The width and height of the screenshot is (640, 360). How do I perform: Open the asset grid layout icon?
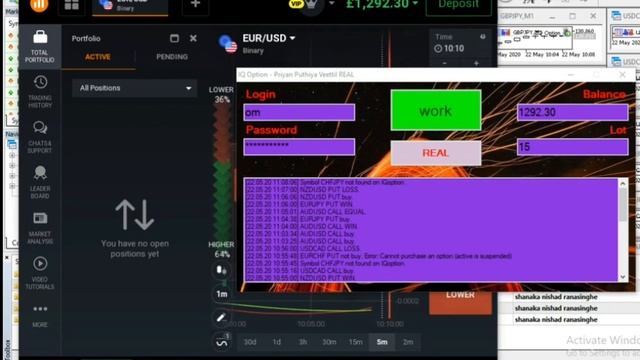pyautogui.click(x=71, y=5)
